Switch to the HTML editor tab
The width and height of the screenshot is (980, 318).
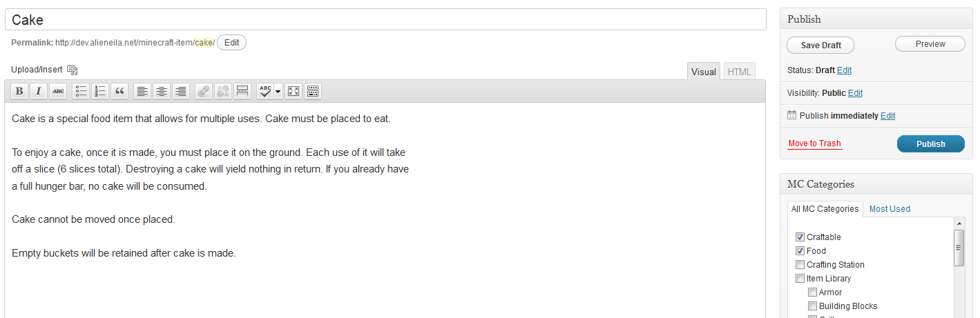[x=739, y=72]
